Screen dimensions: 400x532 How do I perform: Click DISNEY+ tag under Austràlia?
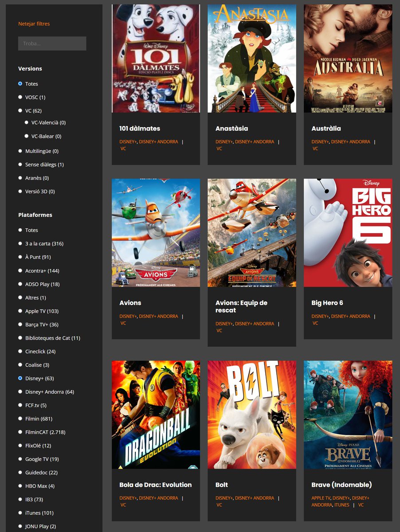pos(320,142)
